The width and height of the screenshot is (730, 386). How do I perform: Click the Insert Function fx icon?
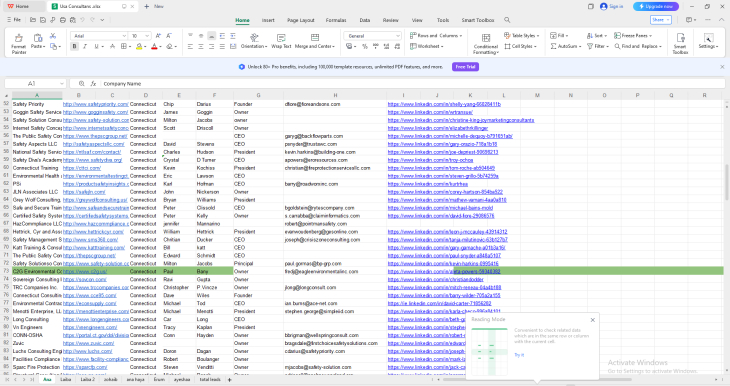point(93,84)
